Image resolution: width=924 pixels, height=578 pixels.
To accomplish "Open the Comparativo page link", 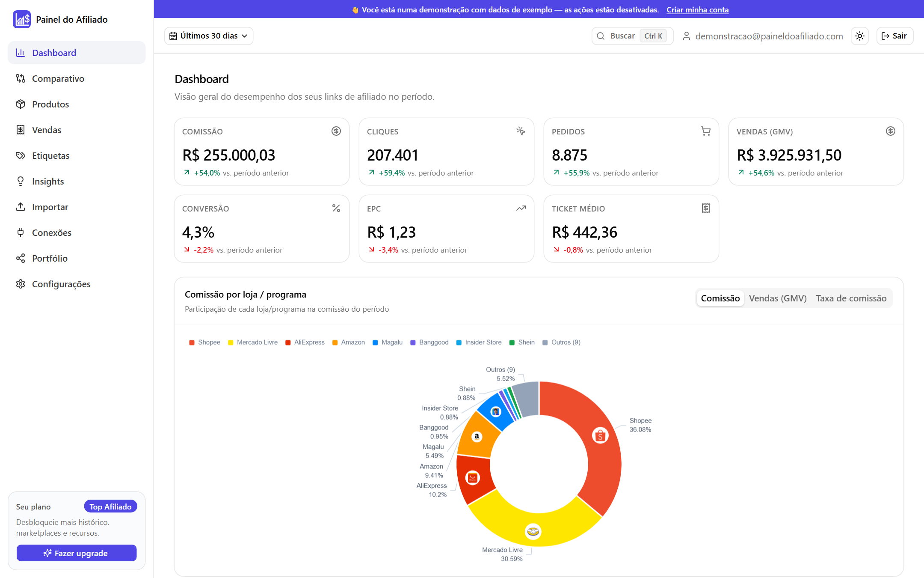I will click(x=77, y=78).
